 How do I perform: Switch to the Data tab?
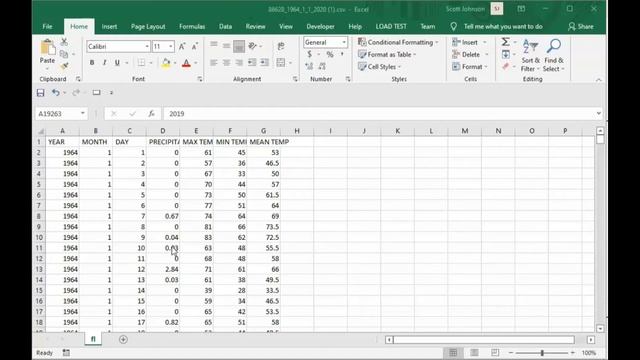tap(225, 27)
